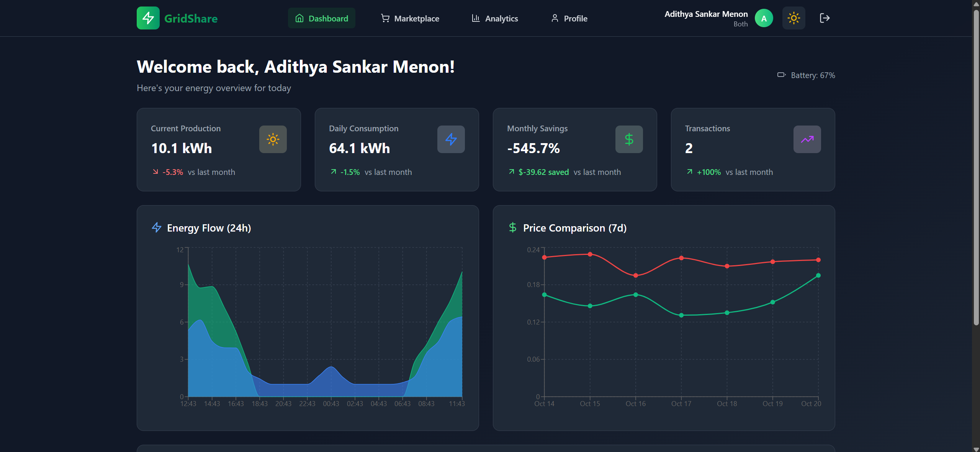Click the lightning bolt icon on Daily Consumption card
Image resolution: width=980 pixels, height=452 pixels.
click(x=451, y=139)
